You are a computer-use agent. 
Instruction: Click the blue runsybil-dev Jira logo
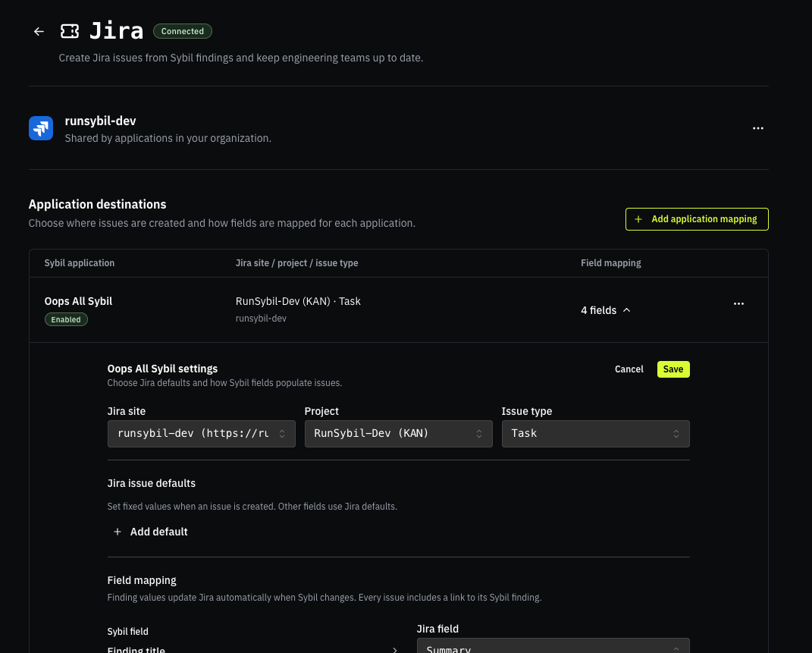pyautogui.click(x=41, y=128)
